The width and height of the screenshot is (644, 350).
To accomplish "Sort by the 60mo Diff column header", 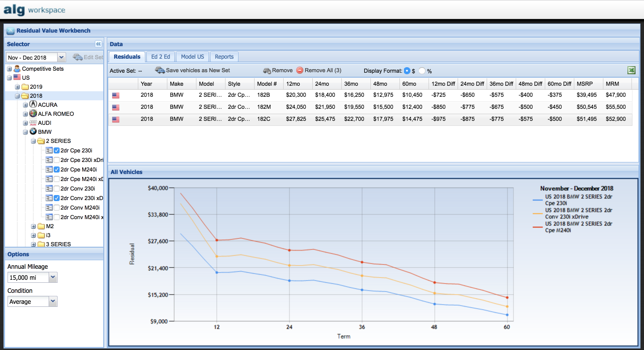I will pyautogui.click(x=559, y=84).
